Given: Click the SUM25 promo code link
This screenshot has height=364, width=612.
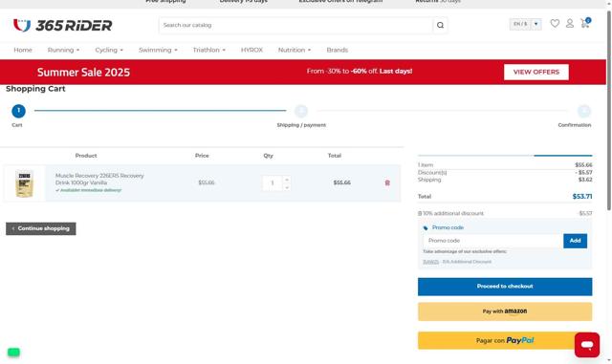Looking at the screenshot, I should coord(431,262).
